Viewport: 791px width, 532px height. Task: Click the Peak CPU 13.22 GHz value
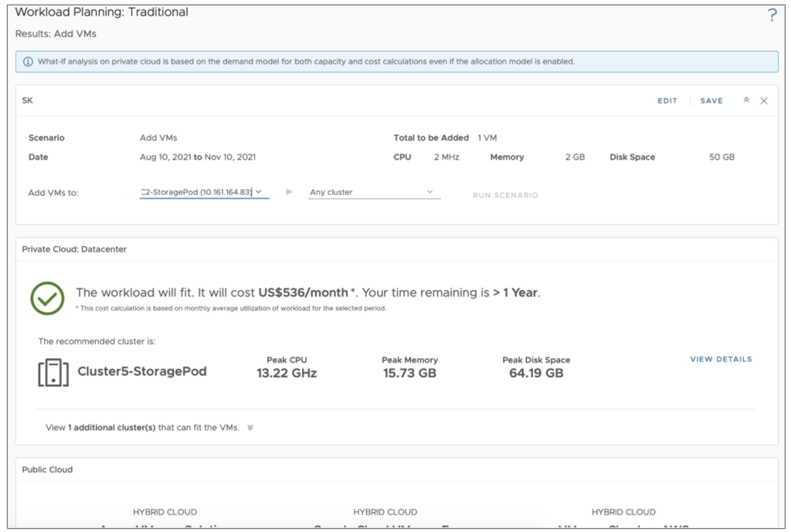[287, 374]
